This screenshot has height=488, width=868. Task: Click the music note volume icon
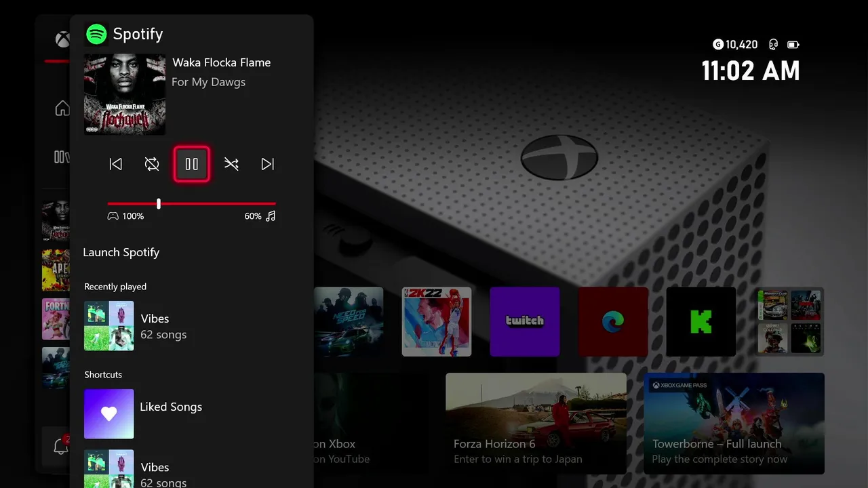(271, 216)
